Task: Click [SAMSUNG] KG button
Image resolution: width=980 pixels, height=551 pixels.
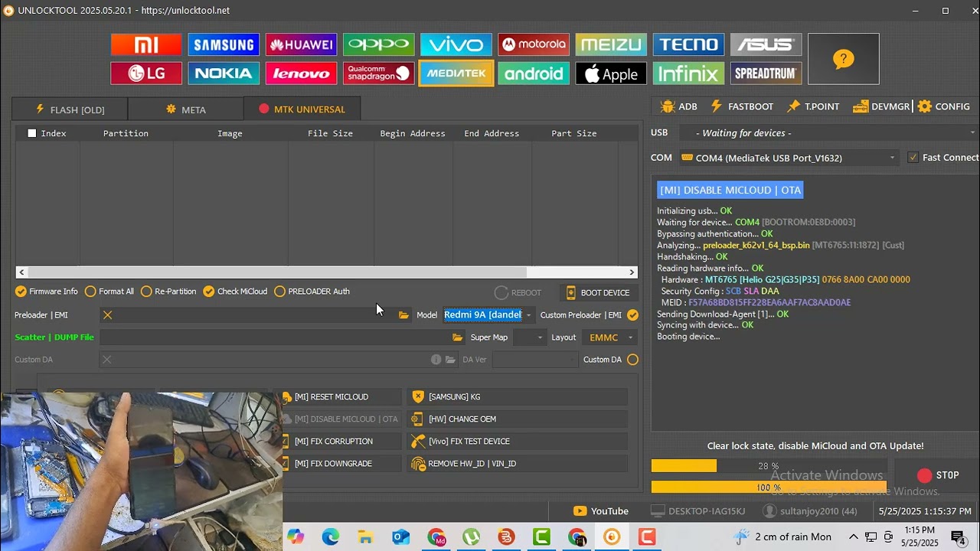Action: pos(518,397)
